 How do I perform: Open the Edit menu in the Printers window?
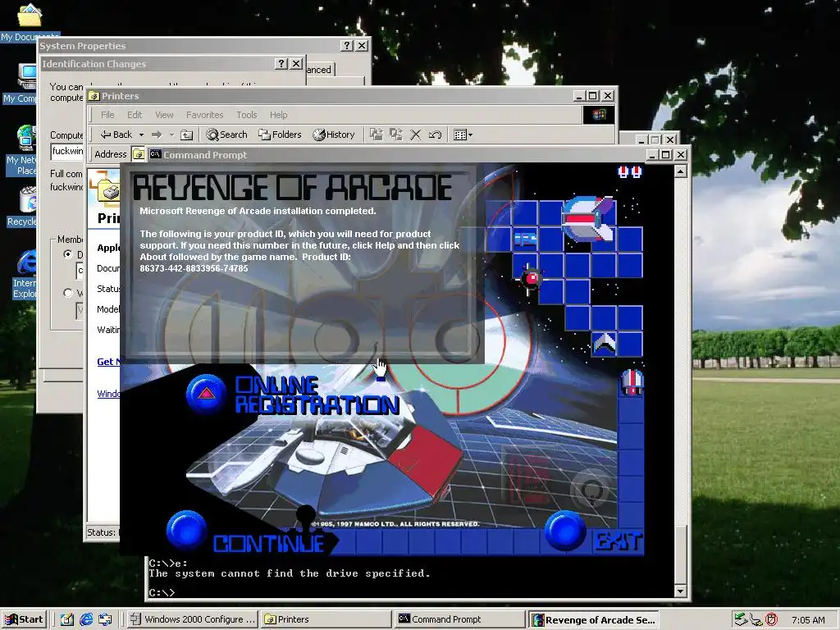tap(135, 115)
